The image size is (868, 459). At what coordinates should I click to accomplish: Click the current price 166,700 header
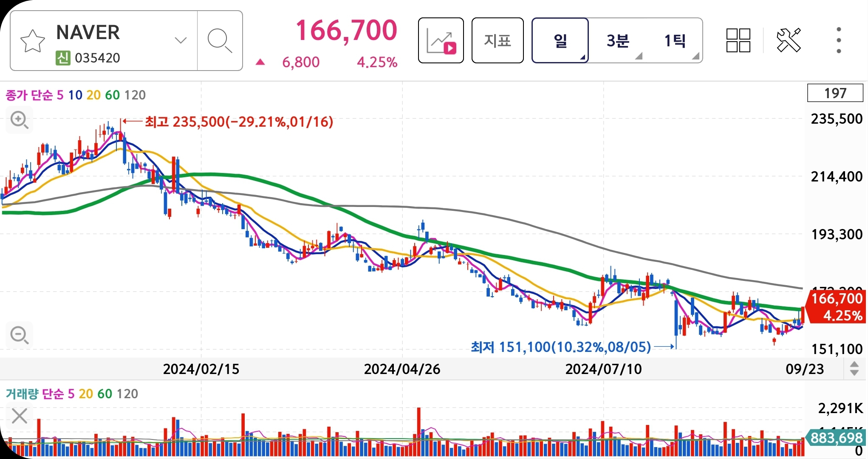pos(346,31)
